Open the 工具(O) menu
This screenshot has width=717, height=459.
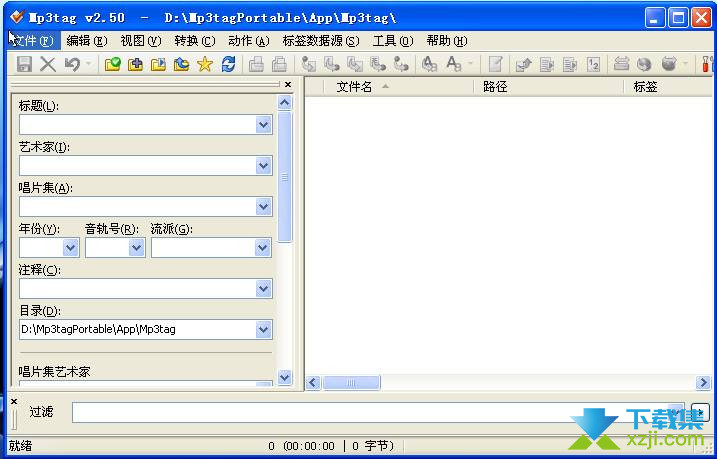(x=393, y=41)
